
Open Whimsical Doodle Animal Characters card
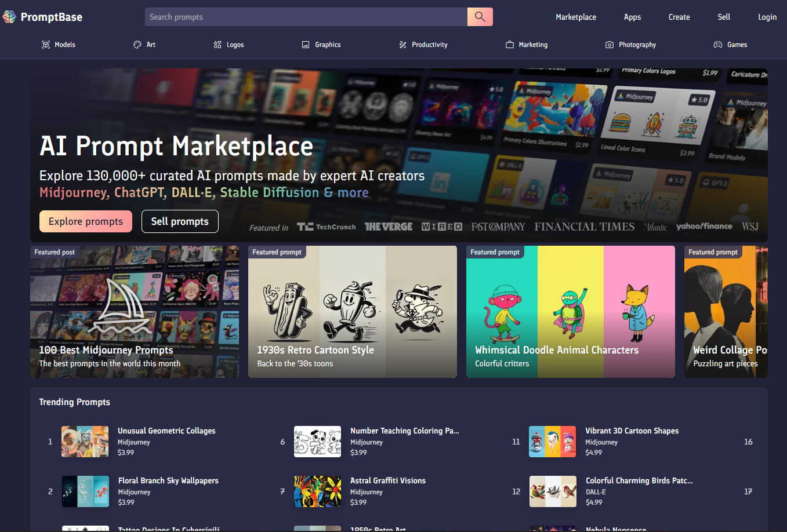point(571,312)
